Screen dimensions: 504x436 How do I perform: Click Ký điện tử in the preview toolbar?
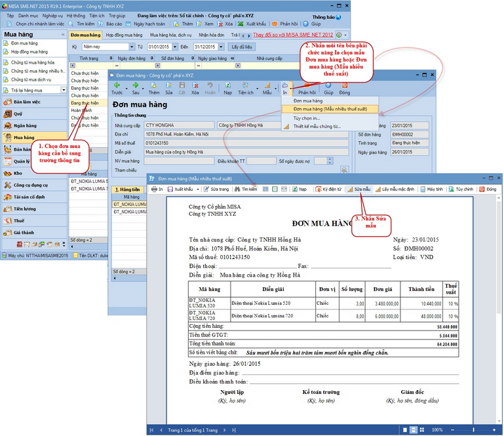pos(328,189)
